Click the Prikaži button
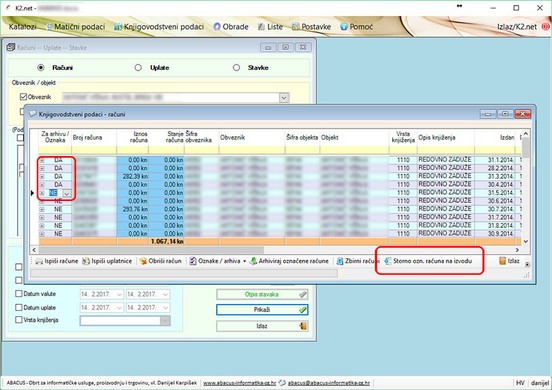The height and width of the screenshot is (390, 552). click(262, 310)
